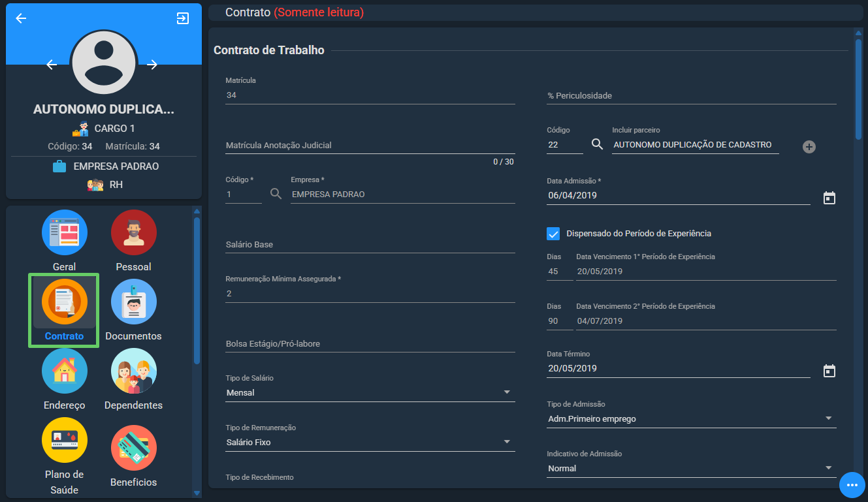
Task: Click the Empresa name field
Action: 403,195
